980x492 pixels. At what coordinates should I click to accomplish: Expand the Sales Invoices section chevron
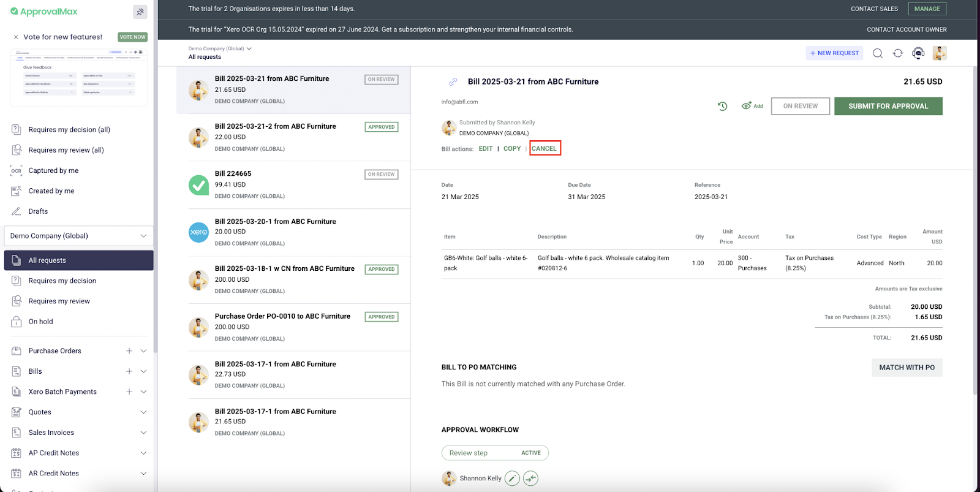[143, 433]
